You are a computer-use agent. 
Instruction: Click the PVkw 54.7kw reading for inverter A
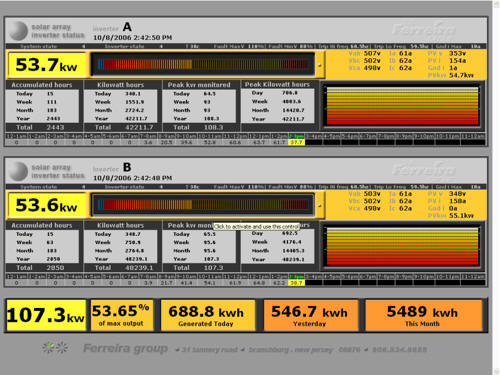451,75
